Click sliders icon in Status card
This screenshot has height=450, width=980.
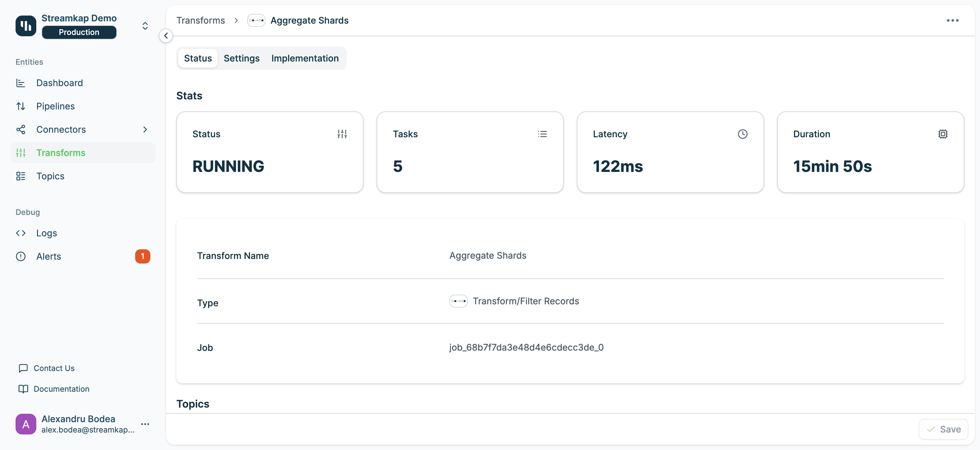click(x=342, y=134)
